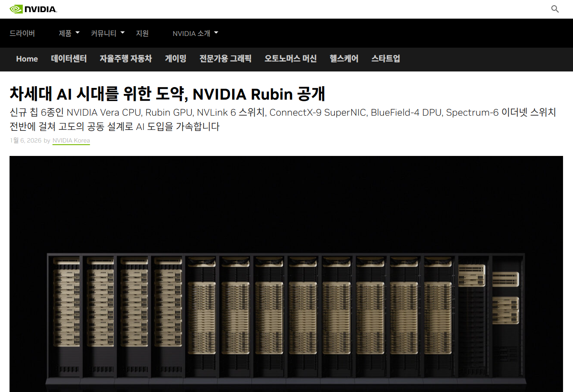This screenshot has width=573, height=392.
Task: Open the 드라이버 link
Action: (x=22, y=33)
